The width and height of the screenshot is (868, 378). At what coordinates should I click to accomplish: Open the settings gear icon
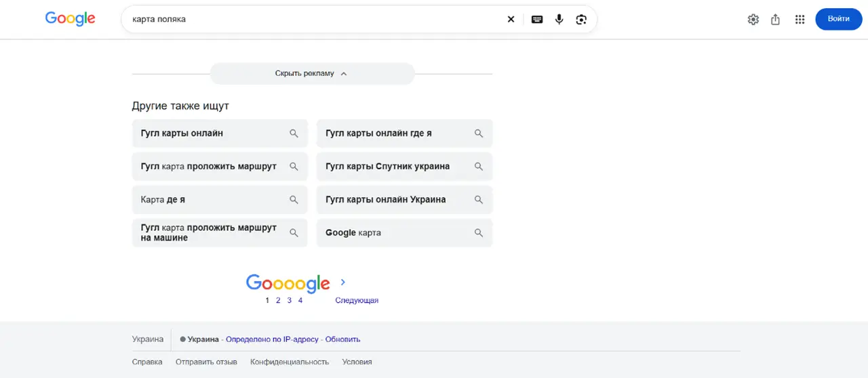click(x=753, y=20)
